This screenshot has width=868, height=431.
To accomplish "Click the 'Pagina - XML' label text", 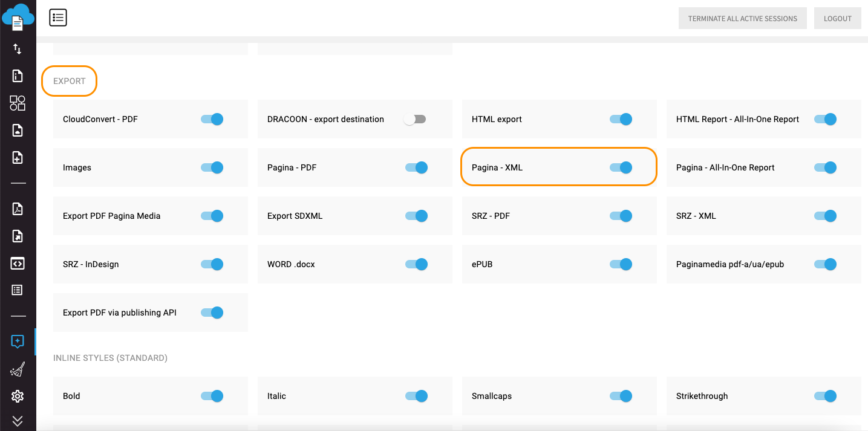I will point(497,167).
